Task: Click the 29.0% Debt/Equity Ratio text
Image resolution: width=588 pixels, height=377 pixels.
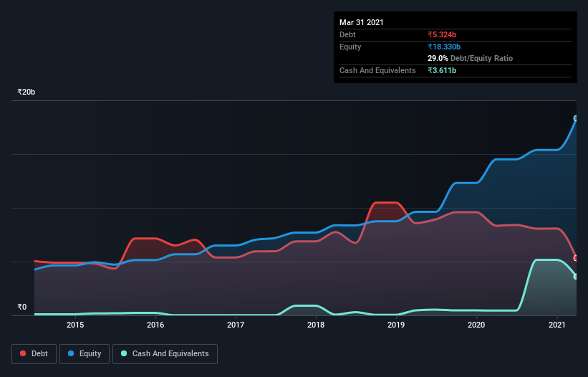Action: click(471, 58)
